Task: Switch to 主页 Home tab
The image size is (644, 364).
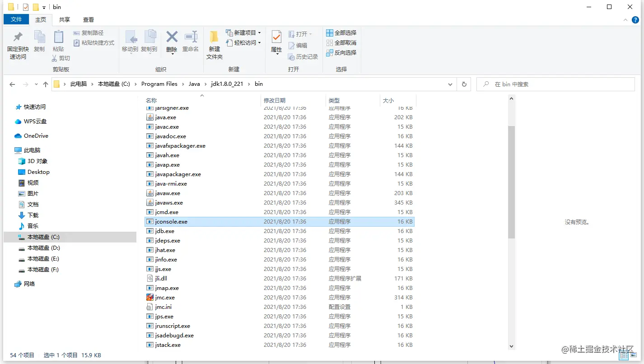Action: coord(41,19)
